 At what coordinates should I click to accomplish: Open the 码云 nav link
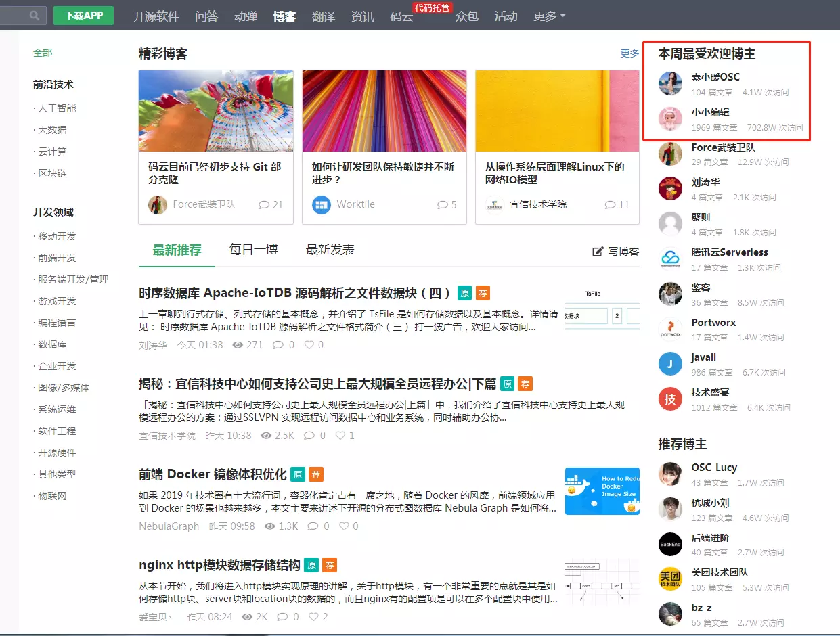[x=401, y=17]
